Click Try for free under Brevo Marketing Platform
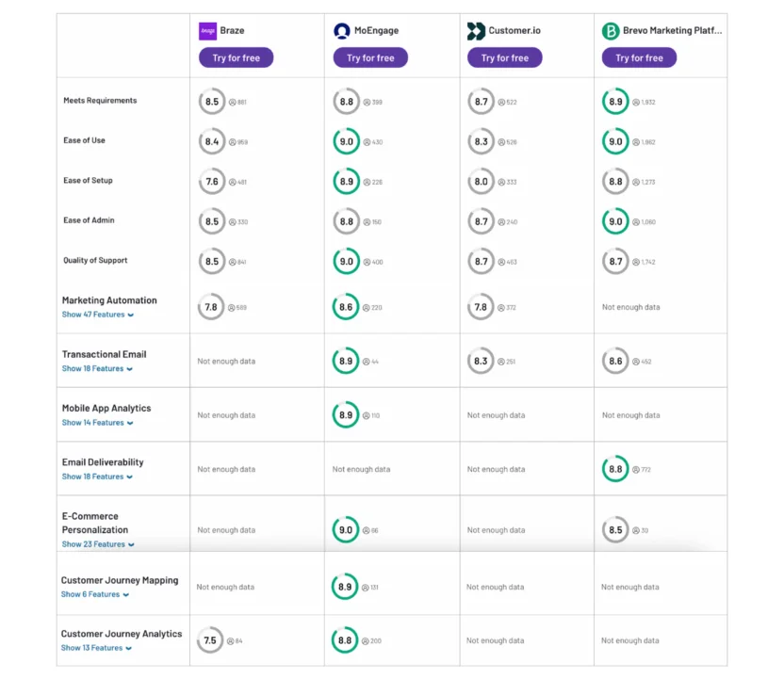784x679 pixels. coord(639,57)
